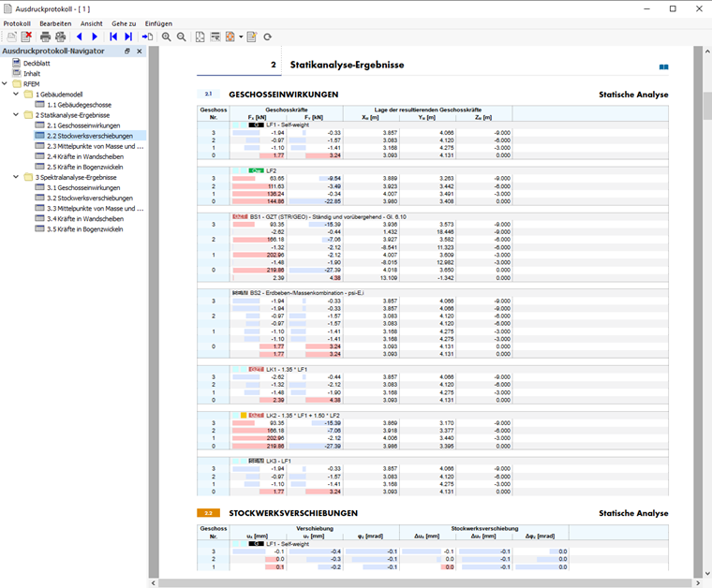712x588 pixels.
Task: Open the Gehe zu menu
Action: coord(124,23)
